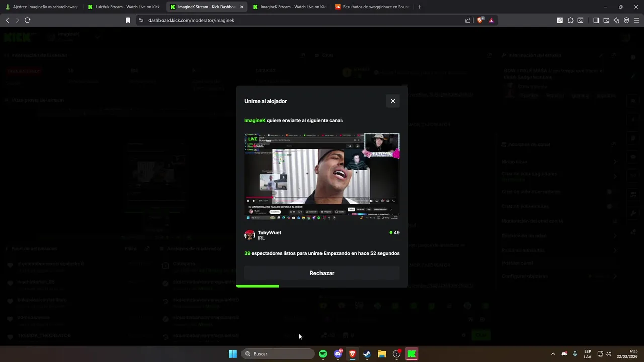Open the Windows Start menu
644x362 pixels.
pyautogui.click(x=233, y=354)
